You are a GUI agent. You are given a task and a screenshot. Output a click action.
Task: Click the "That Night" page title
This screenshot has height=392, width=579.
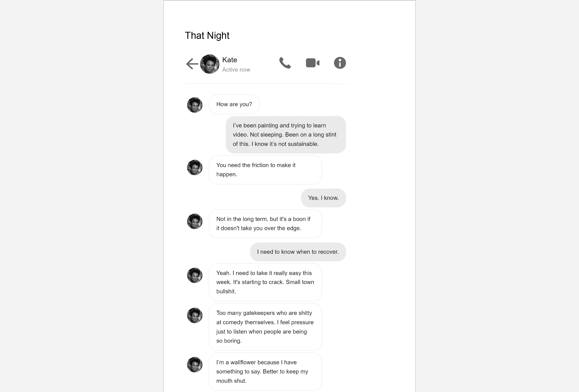(207, 35)
